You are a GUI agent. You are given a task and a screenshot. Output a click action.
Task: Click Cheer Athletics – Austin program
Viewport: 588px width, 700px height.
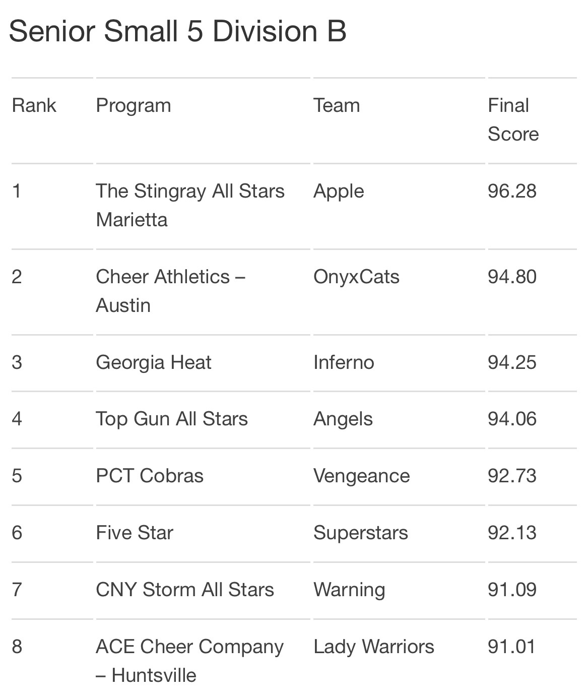pyautogui.click(x=170, y=291)
